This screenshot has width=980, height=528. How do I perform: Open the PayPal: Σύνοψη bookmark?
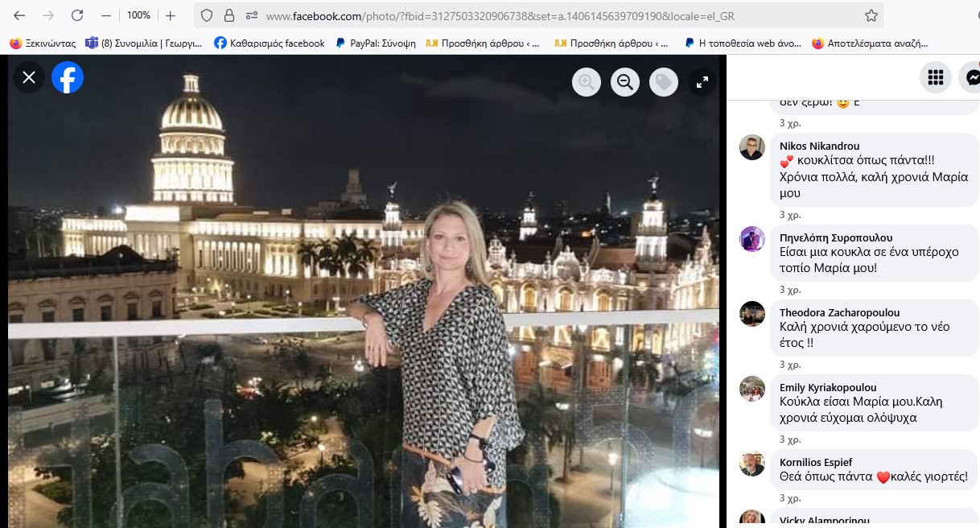coord(376,43)
